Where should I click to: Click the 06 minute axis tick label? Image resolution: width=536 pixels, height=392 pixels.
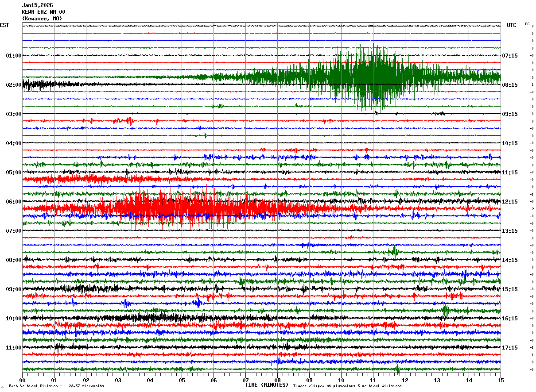tap(214, 380)
